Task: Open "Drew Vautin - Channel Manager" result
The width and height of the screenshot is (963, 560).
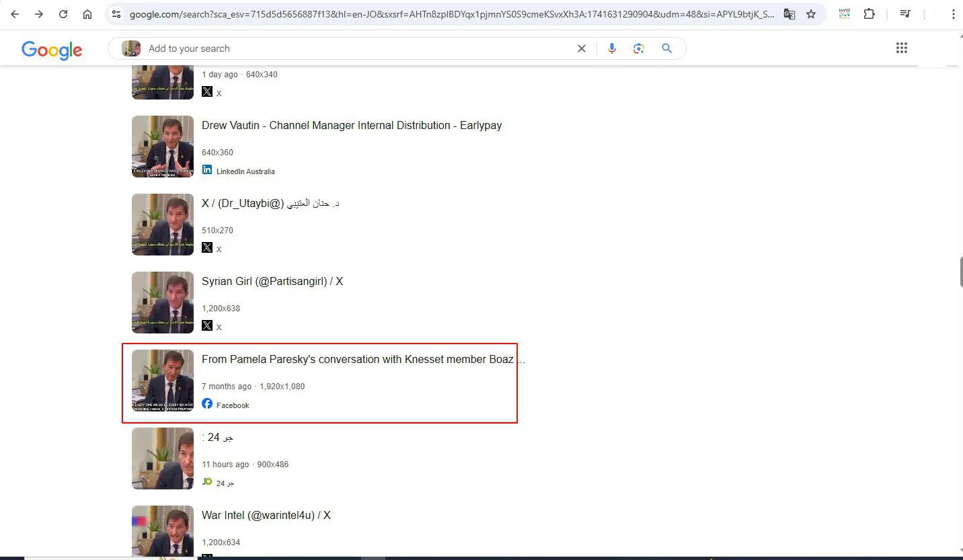Action: pyautogui.click(x=352, y=126)
